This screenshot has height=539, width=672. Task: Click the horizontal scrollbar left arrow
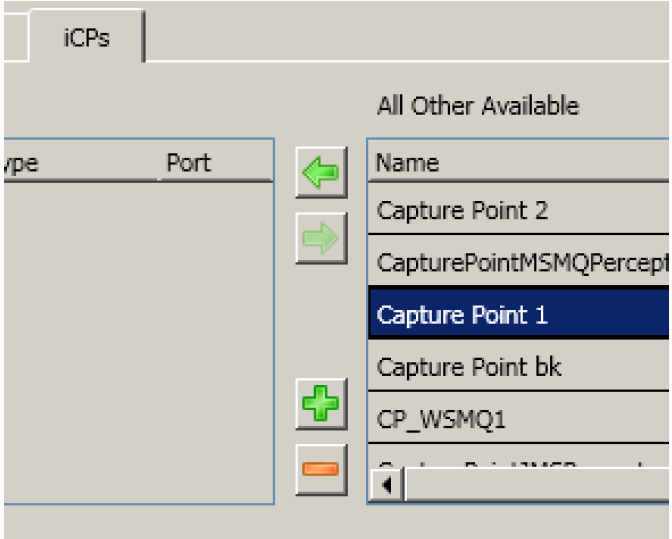pyautogui.click(x=387, y=486)
